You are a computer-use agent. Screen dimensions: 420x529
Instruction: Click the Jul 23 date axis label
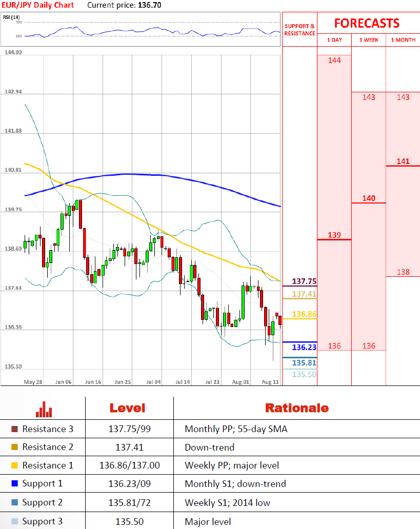(212, 382)
